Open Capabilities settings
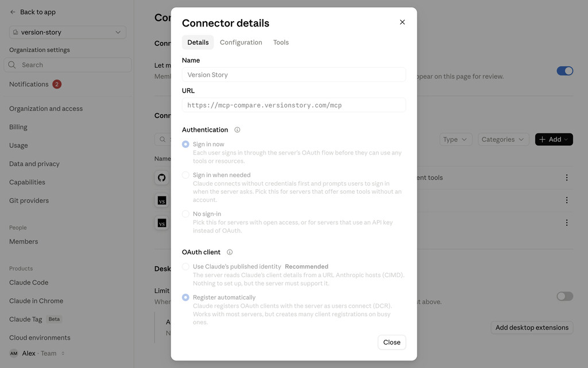The width and height of the screenshot is (588, 368). (x=27, y=182)
